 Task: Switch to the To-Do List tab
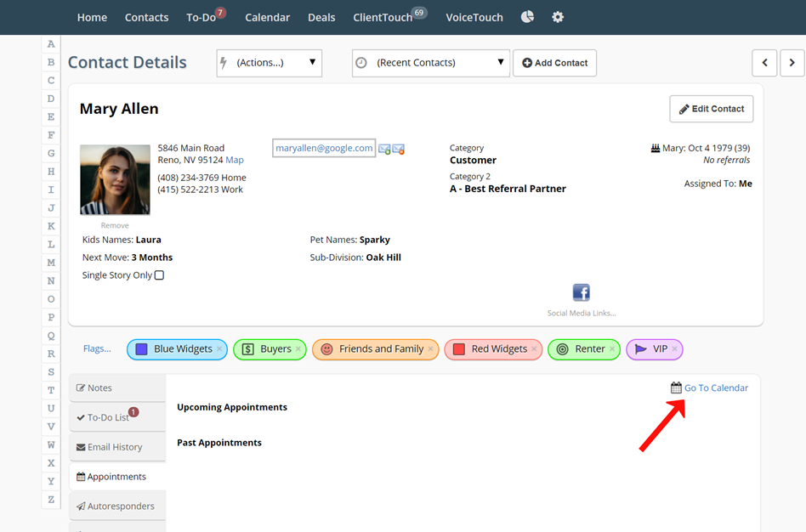tap(117, 417)
